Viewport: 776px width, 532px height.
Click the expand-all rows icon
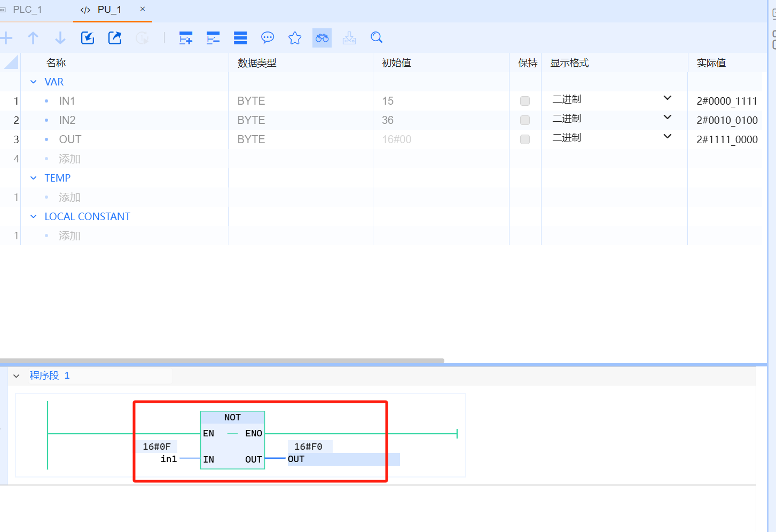[186, 38]
